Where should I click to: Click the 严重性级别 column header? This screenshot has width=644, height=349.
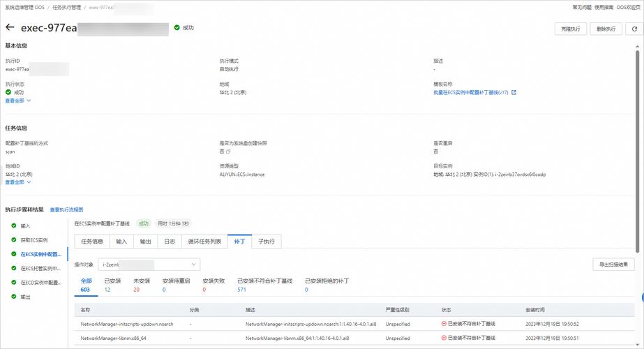pyautogui.click(x=397, y=310)
